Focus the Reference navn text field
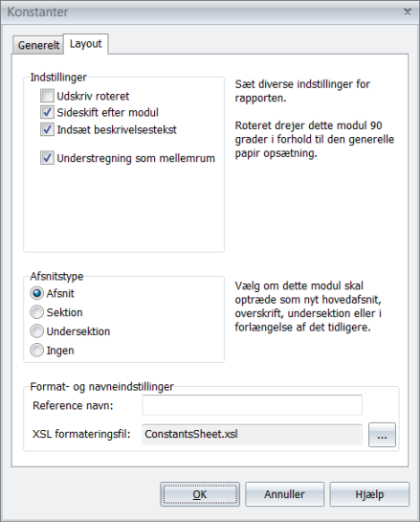Viewport: 420px width, 522px height. coord(252,405)
